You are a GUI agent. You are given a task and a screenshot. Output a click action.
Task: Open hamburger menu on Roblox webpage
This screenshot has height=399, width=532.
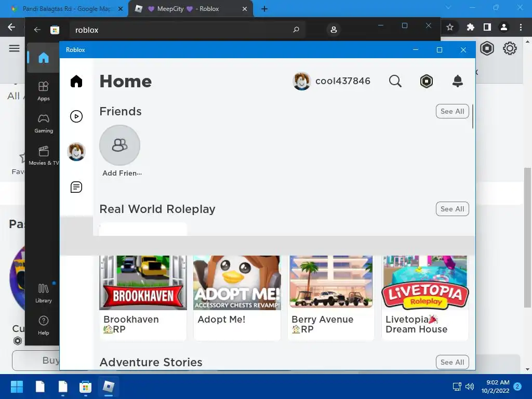click(x=14, y=48)
